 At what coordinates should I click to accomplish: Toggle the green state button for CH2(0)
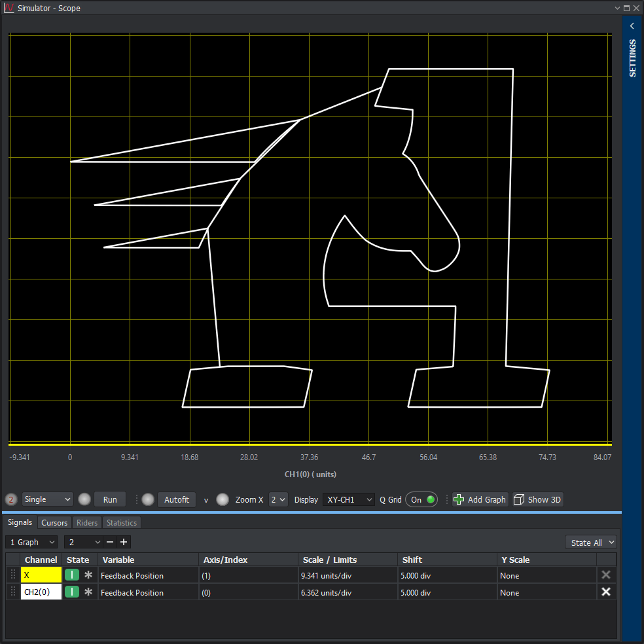[71, 592]
